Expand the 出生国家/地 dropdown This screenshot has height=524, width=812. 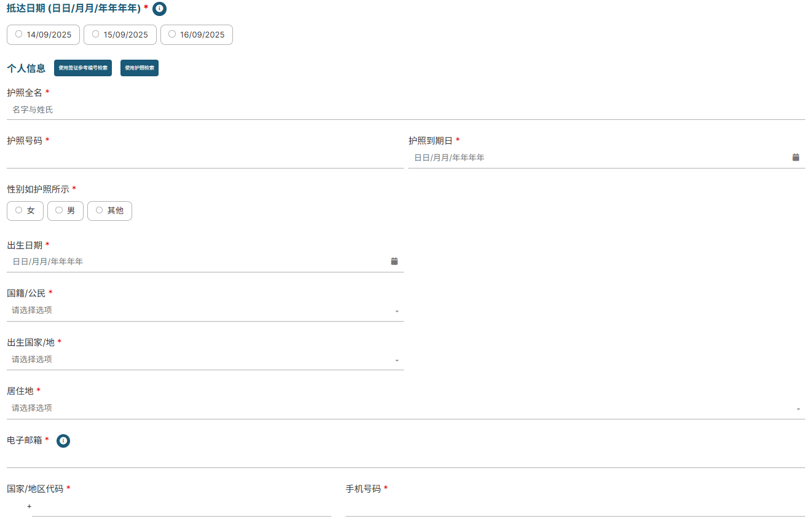tap(205, 360)
